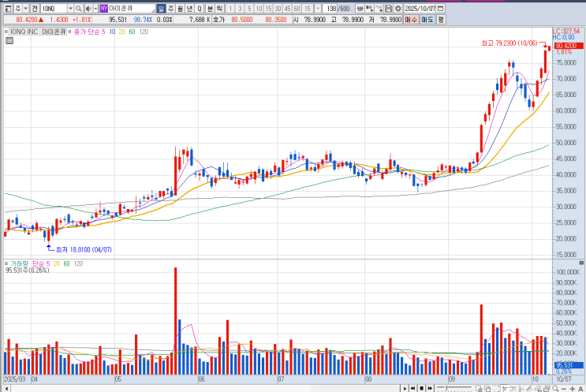Click the fast-forward playback button
Image resolution: width=586 pixels, height=392 pixels.
(x=430, y=389)
